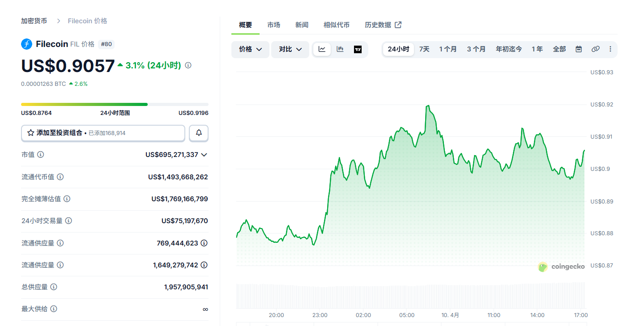Click the 23:00 time axis label

pos(320,315)
